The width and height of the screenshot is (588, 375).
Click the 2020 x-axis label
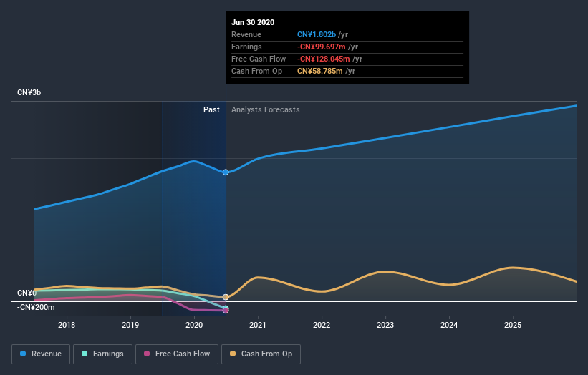(194, 325)
